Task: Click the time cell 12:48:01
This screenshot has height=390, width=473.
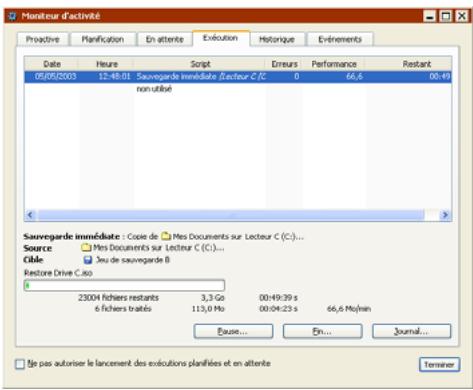Action: (114, 76)
